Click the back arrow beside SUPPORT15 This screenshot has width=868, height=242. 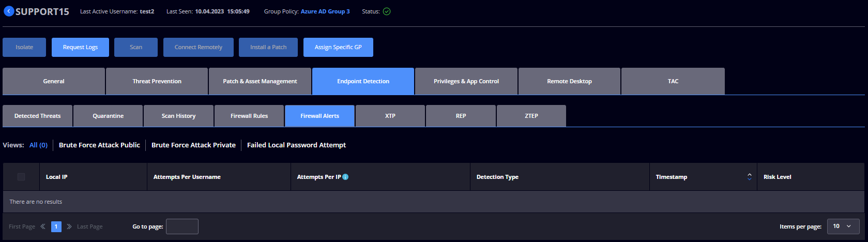[9, 11]
